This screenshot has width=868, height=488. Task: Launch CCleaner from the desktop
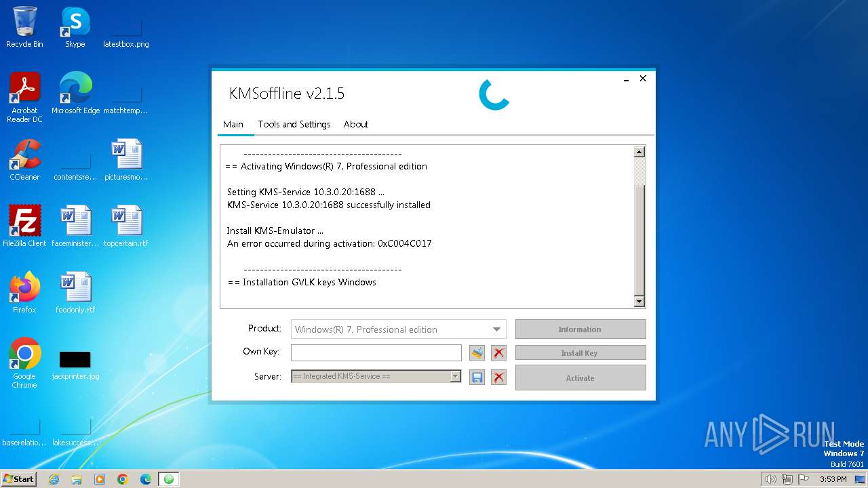coord(24,160)
